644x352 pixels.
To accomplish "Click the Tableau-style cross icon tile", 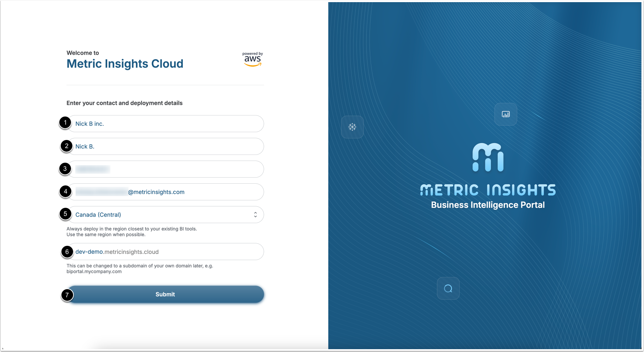I will click(x=352, y=127).
